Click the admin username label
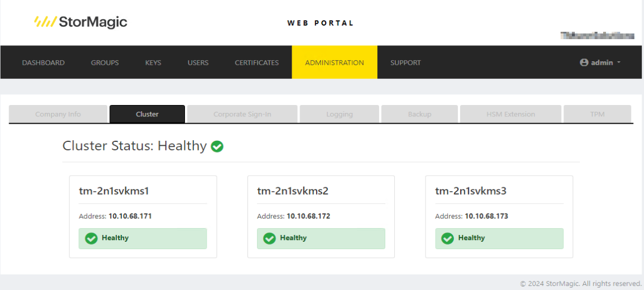 (x=602, y=63)
